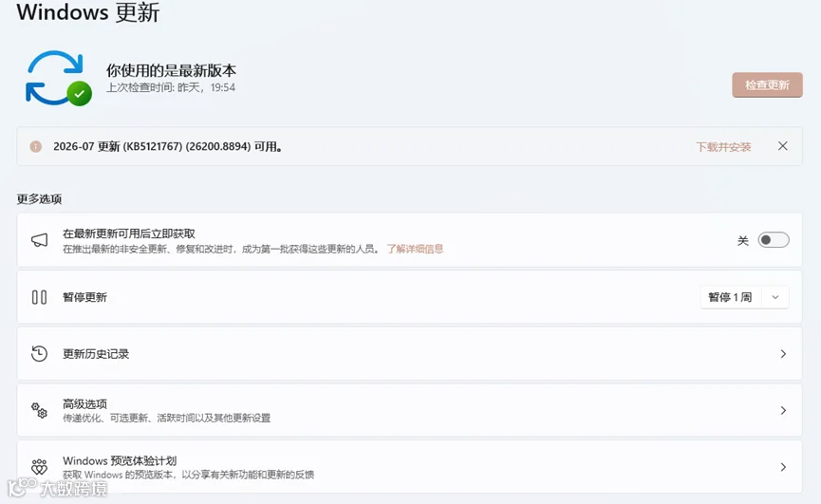Click the megaphone icon for 在最新更新可用后立即获取
821x504 pixels.
(39, 240)
